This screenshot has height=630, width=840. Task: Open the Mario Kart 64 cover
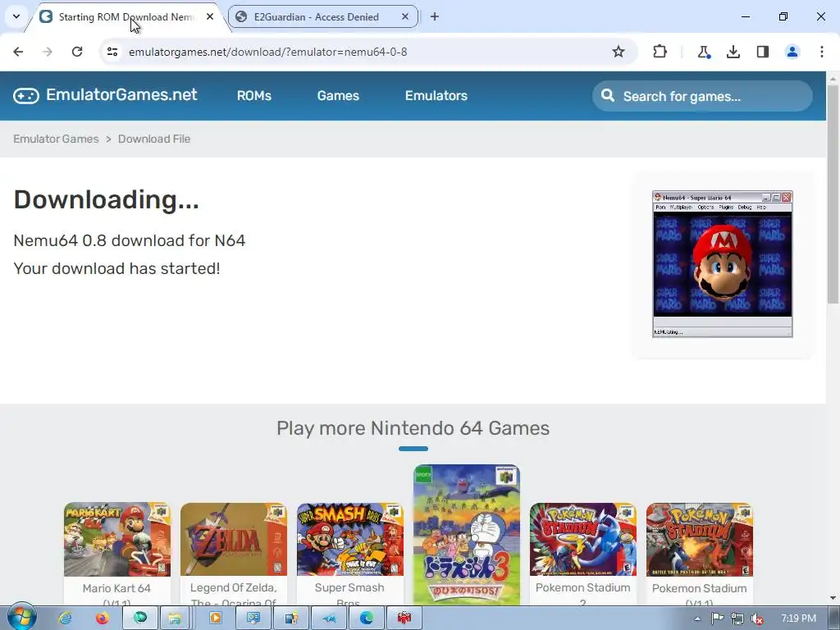[x=117, y=540]
